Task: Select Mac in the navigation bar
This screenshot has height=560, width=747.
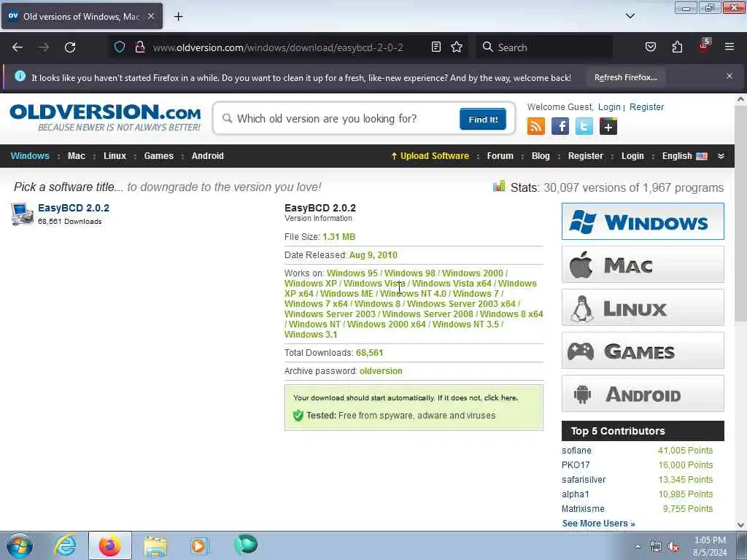Action: (76, 156)
